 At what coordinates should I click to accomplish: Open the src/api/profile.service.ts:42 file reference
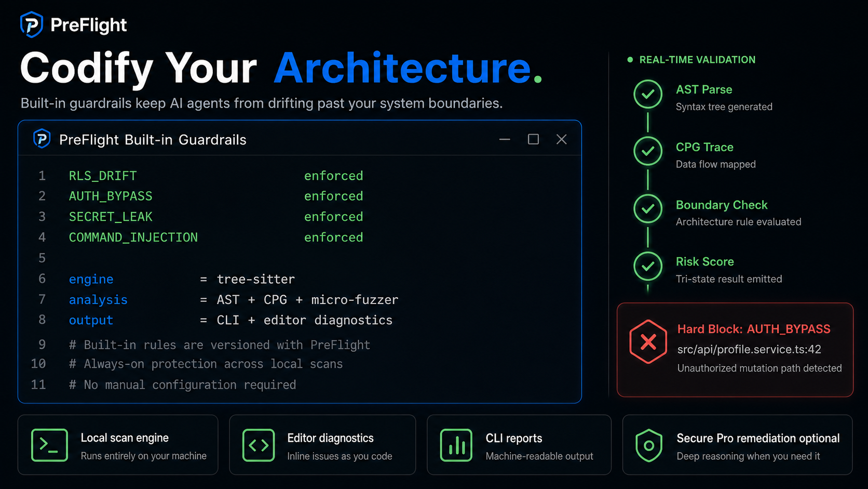click(749, 349)
